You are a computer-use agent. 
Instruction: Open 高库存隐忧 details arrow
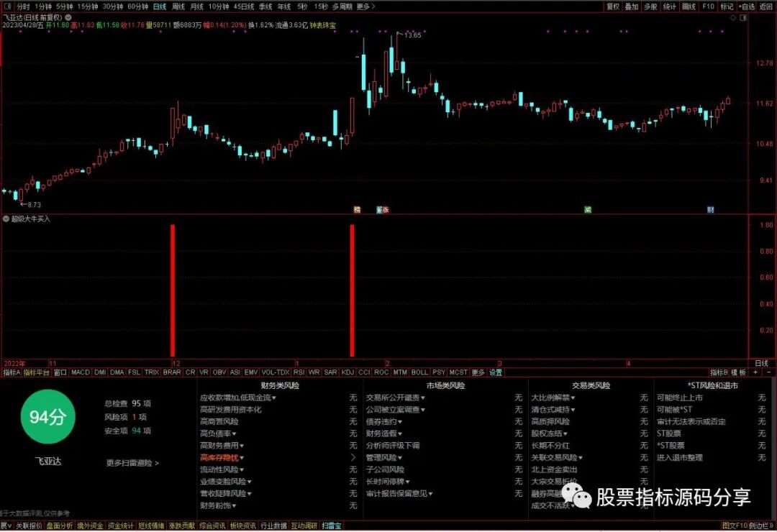(353, 458)
